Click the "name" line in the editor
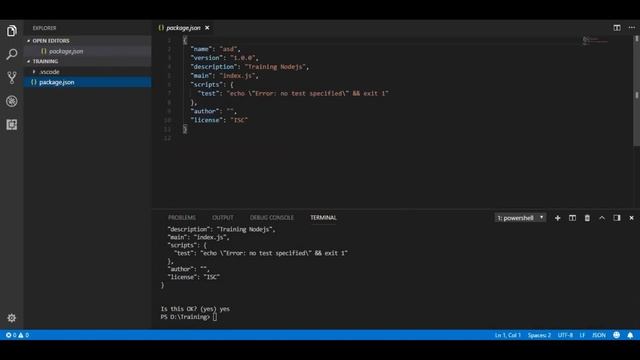The width and height of the screenshot is (640, 360). click(x=215, y=49)
